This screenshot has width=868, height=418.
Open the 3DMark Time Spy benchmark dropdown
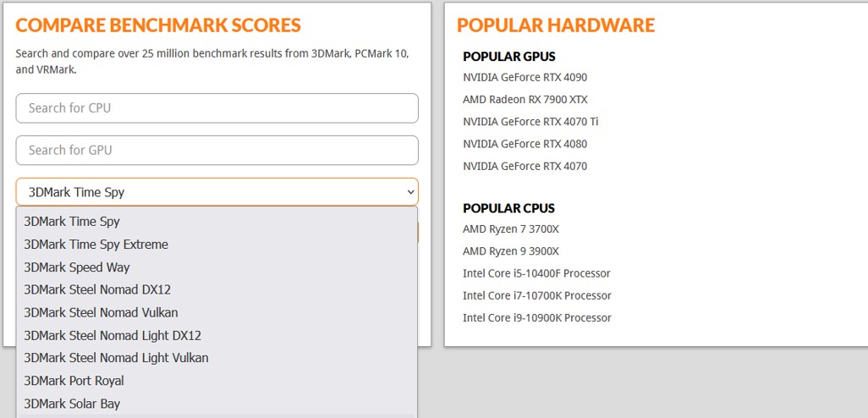click(217, 192)
